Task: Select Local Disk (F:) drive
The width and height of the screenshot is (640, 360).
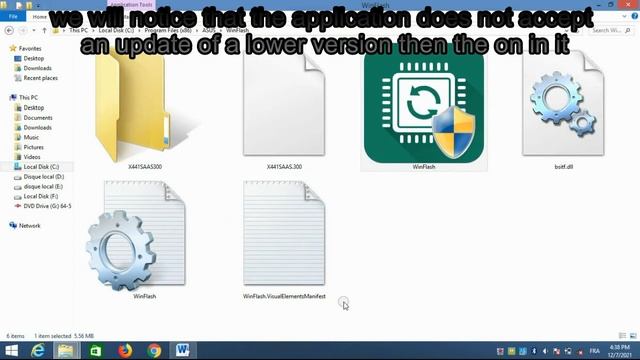Action: click(41, 196)
